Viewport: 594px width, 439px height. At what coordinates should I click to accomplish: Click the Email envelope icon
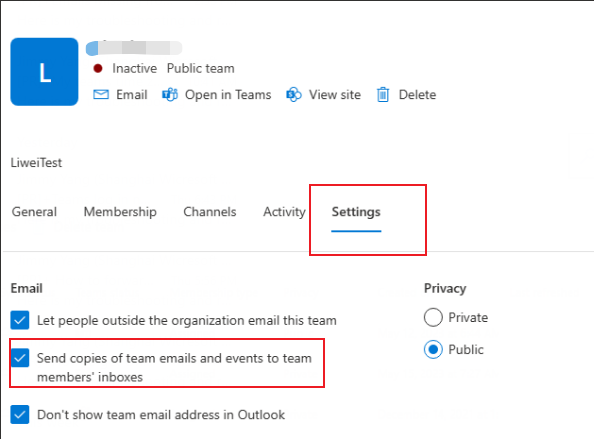click(x=101, y=94)
